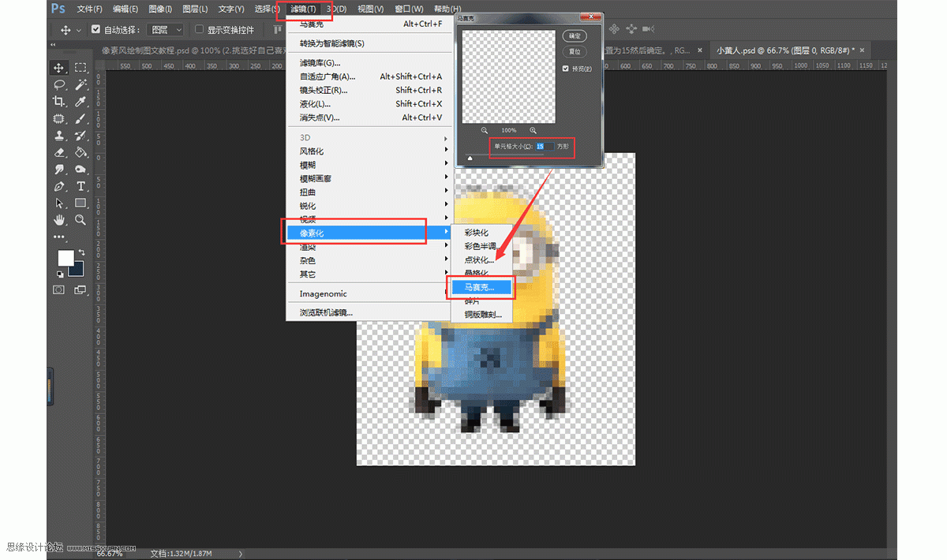The image size is (947, 560).
Task: Toggle the 自动选择 checkbox
Action: (x=95, y=30)
